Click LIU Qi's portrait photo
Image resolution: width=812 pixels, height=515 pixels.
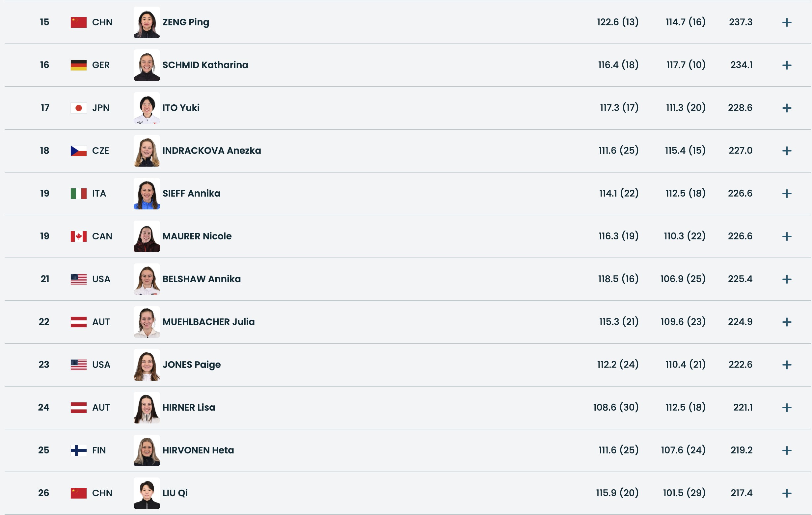click(x=147, y=493)
